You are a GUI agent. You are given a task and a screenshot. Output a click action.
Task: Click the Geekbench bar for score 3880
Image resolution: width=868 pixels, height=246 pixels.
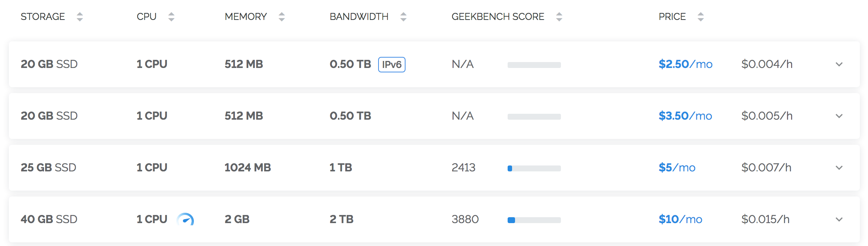pyautogui.click(x=534, y=220)
